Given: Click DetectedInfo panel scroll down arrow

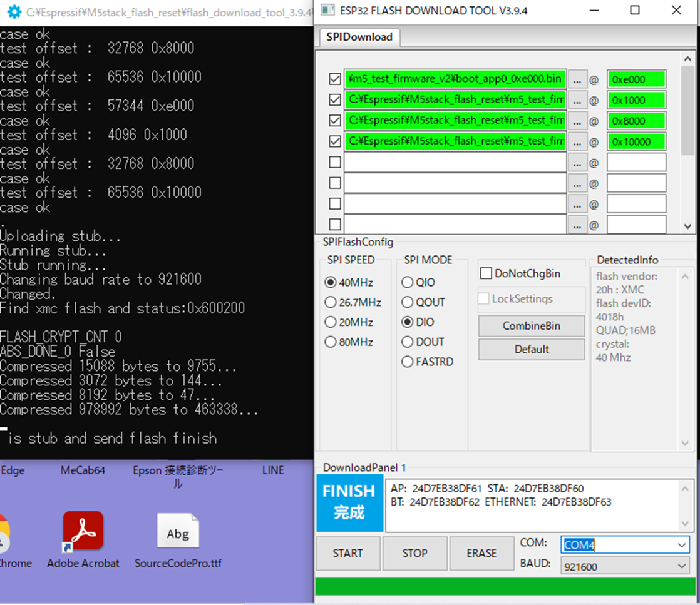Looking at the screenshot, I should (x=685, y=443).
